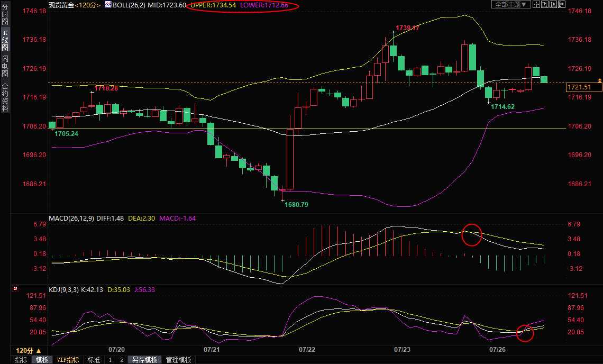Click the export/exit arrow icon at top right

point(561,5)
